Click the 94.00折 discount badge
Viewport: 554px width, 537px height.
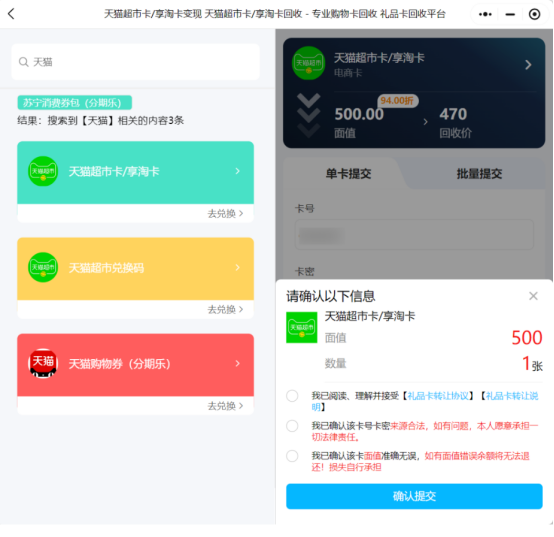pyautogui.click(x=397, y=101)
